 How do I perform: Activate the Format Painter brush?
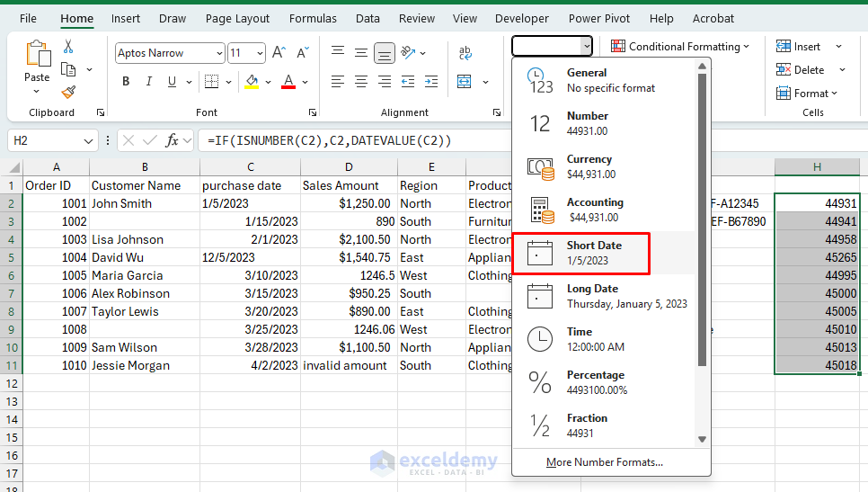coord(68,92)
